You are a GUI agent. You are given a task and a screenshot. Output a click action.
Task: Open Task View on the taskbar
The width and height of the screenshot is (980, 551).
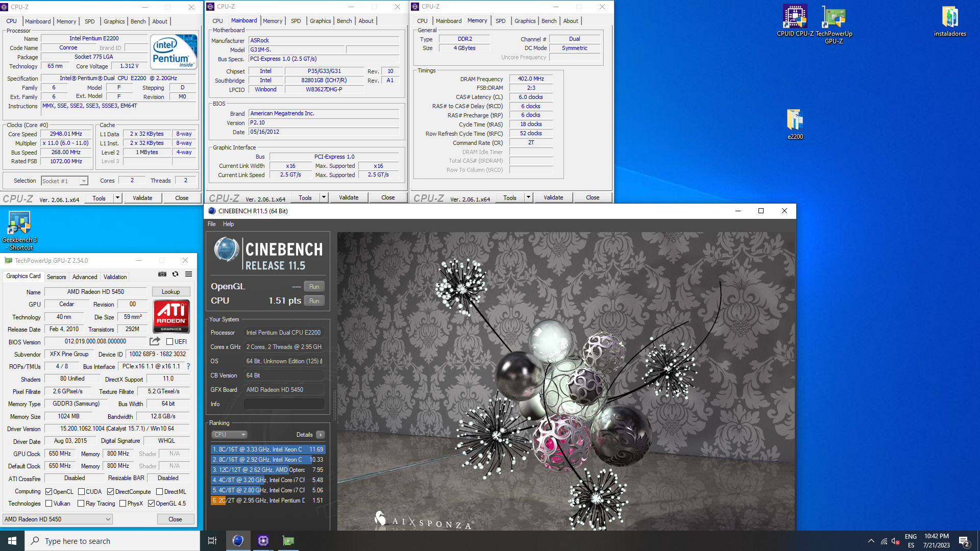pyautogui.click(x=212, y=541)
